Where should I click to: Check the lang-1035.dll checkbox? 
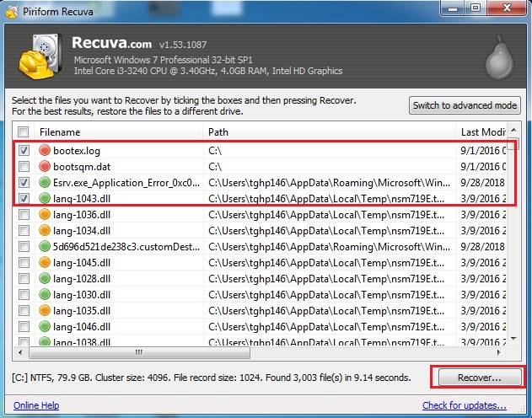tap(24, 310)
